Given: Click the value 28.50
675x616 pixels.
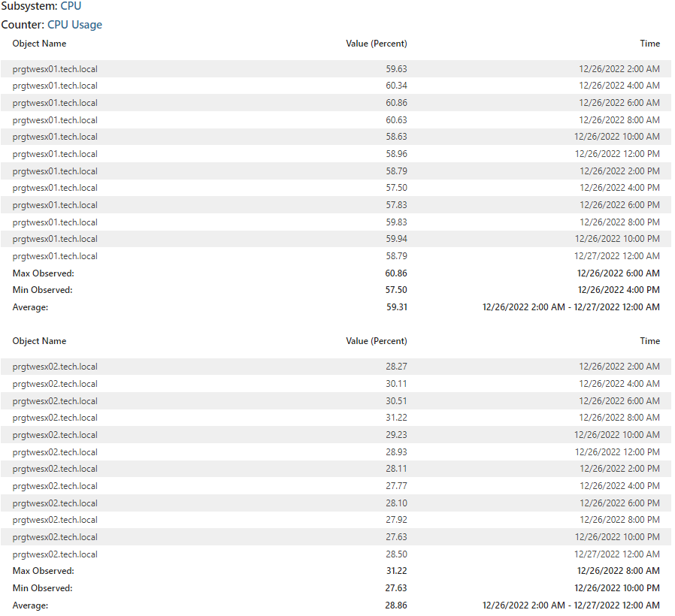Looking at the screenshot, I should pyautogui.click(x=396, y=554).
